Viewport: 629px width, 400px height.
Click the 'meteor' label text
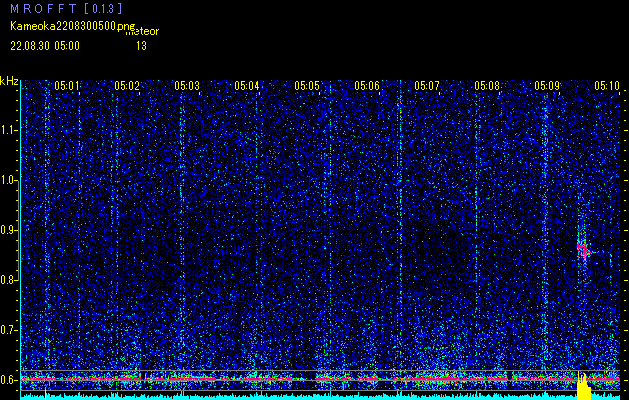coord(142,32)
